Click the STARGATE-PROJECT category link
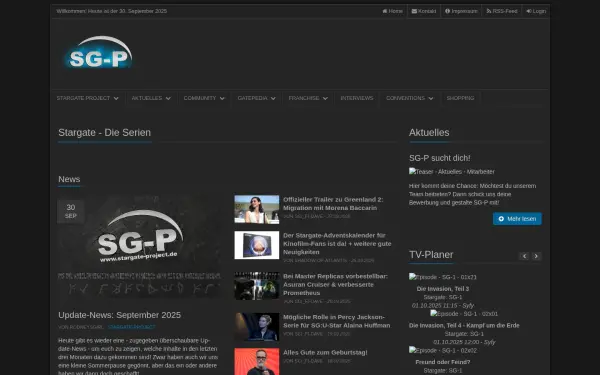The image size is (600, 375). (132, 327)
